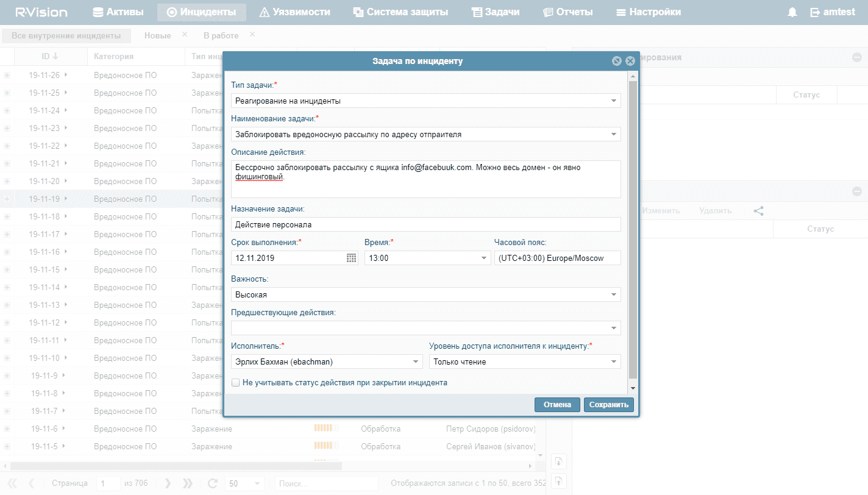The height and width of the screenshot is (495, 868).
Task: Open the Настройки menu
Action: point(649,12)
